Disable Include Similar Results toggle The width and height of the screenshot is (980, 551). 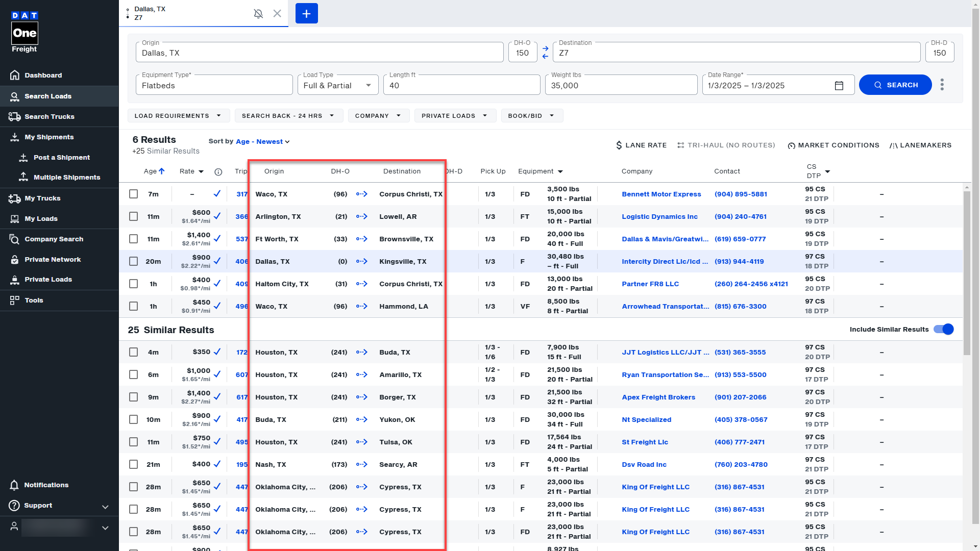click(x=943, y=329)
